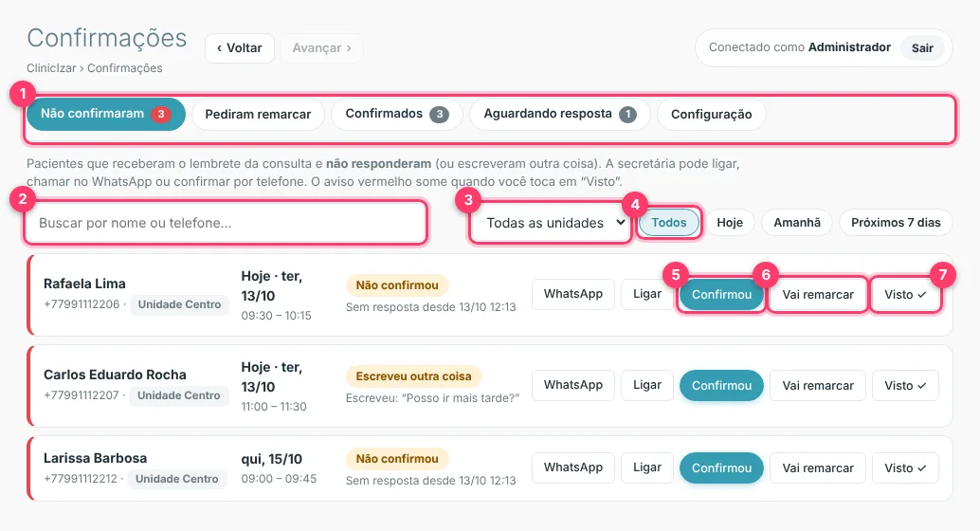Open the Confirmados tab
This screenshot has width=980, height=531.
(397, 114)
